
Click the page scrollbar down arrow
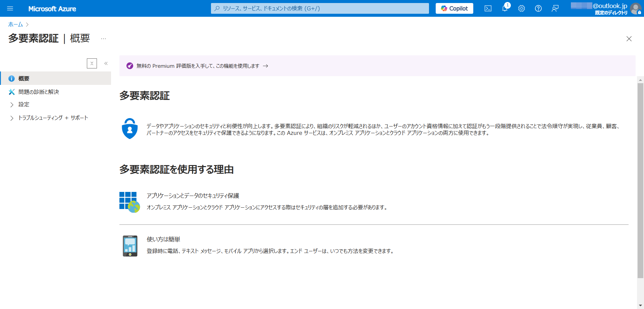tap(640, 305)
